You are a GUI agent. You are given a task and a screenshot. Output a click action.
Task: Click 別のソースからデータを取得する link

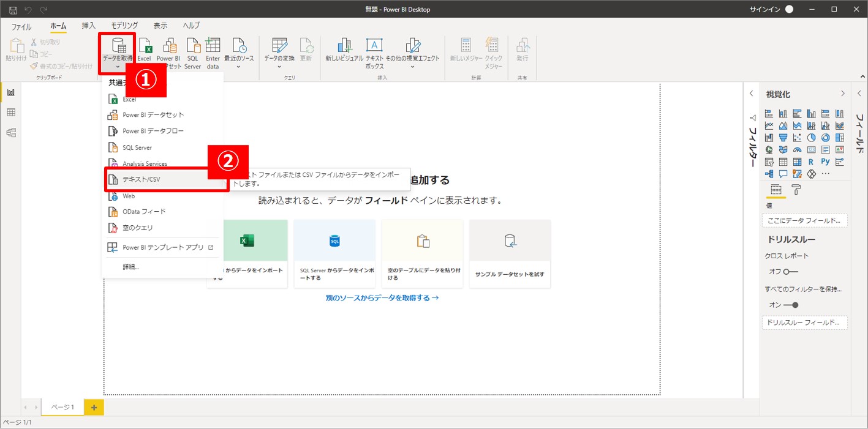pos(382,298)
